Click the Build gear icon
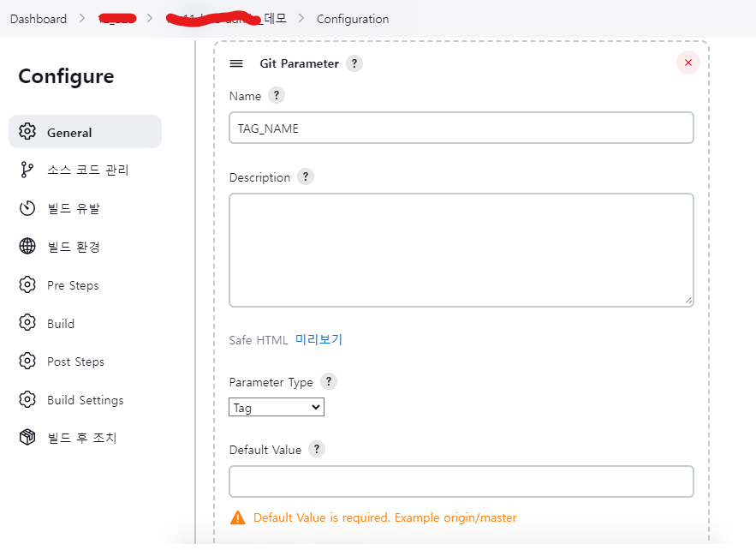Image resolution: width=756 pixels, height=550 pixels. pos(27,322)
